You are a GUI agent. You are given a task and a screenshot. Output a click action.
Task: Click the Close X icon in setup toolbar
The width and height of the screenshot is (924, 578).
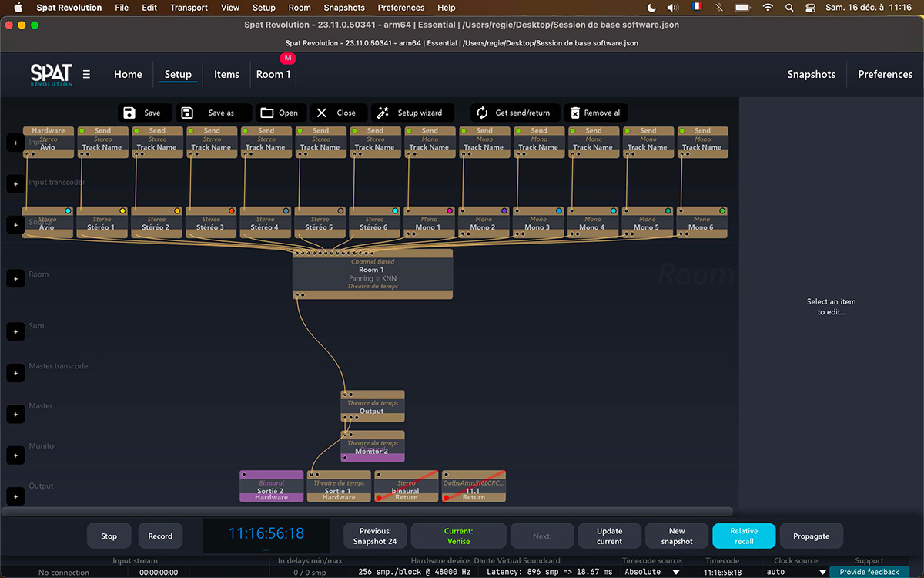(322, 113)
